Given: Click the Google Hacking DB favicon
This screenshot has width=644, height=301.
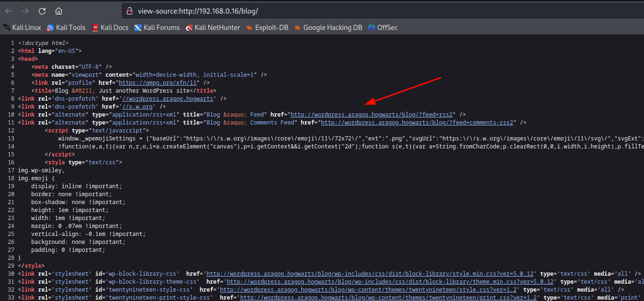Looking at the screenshot, I should 298,28.
